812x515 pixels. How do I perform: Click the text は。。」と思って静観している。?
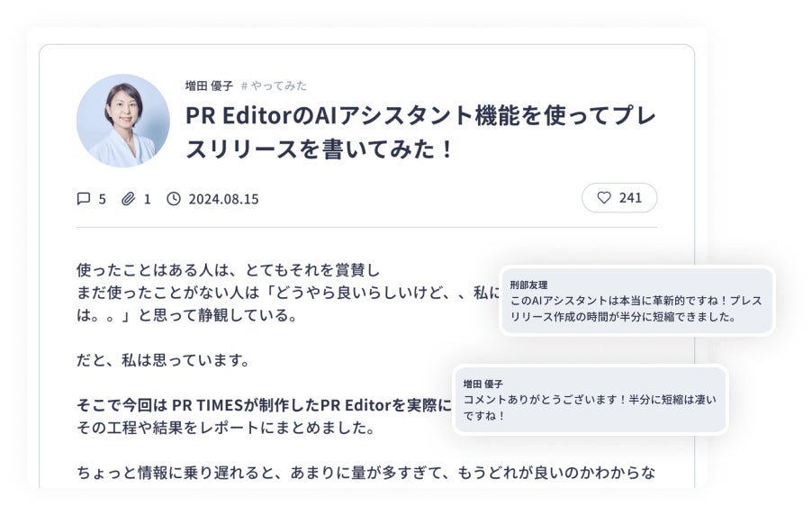[186, 315]
